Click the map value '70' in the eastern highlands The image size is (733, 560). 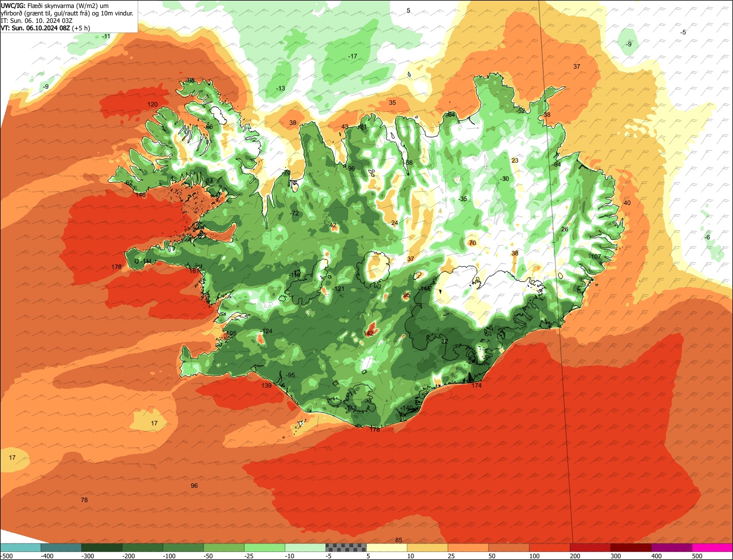point(472,243)
